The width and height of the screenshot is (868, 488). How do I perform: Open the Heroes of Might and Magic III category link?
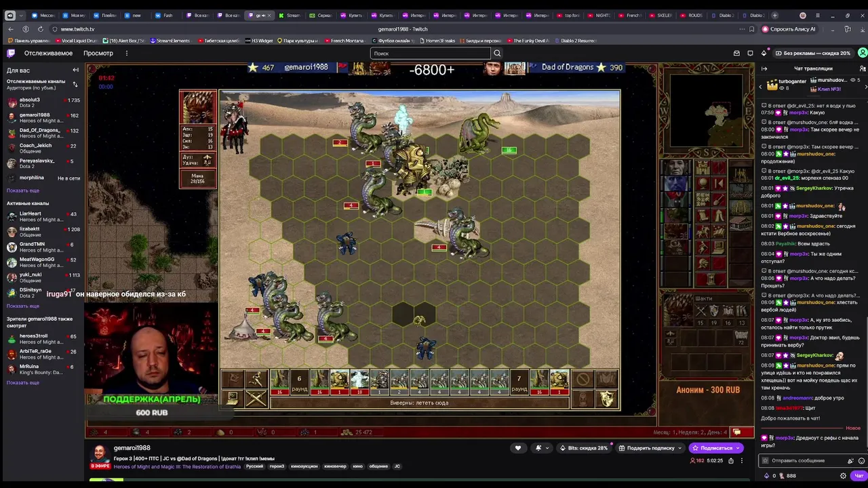tap(178, 466)
